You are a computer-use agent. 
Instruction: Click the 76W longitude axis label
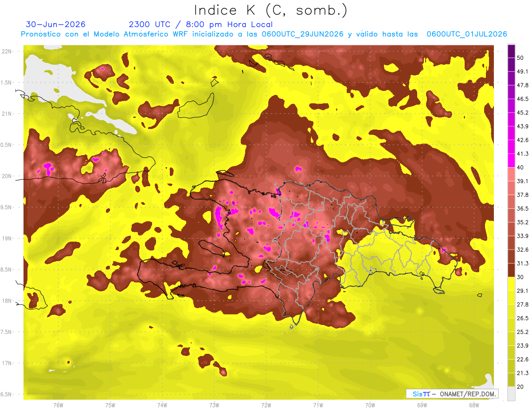[x=58, y=405]
